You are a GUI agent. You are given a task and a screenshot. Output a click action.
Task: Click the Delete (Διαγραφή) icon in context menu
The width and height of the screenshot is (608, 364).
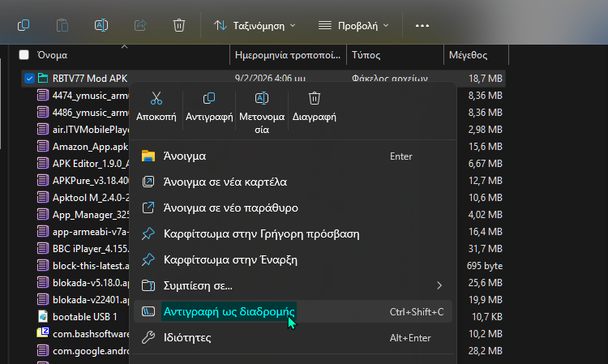click(x=315, y=99)
